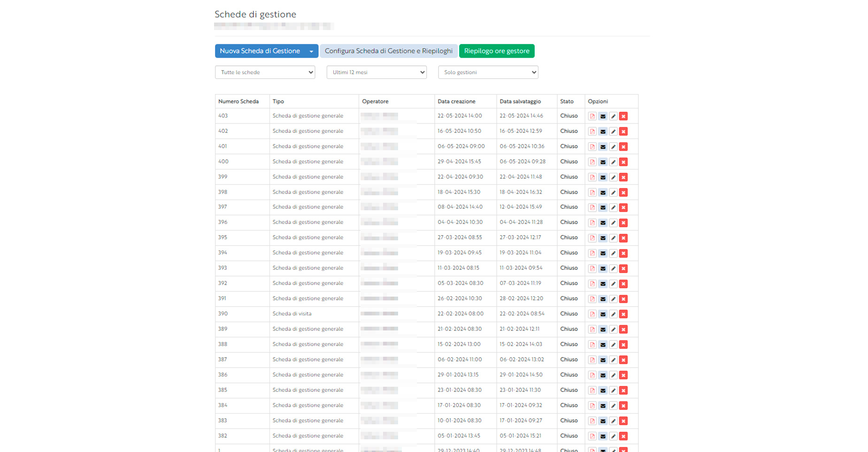This screenshot has height=452, width=868.
Task: Edit scheda 387 via pencil icon
Action: pos(613,360)
